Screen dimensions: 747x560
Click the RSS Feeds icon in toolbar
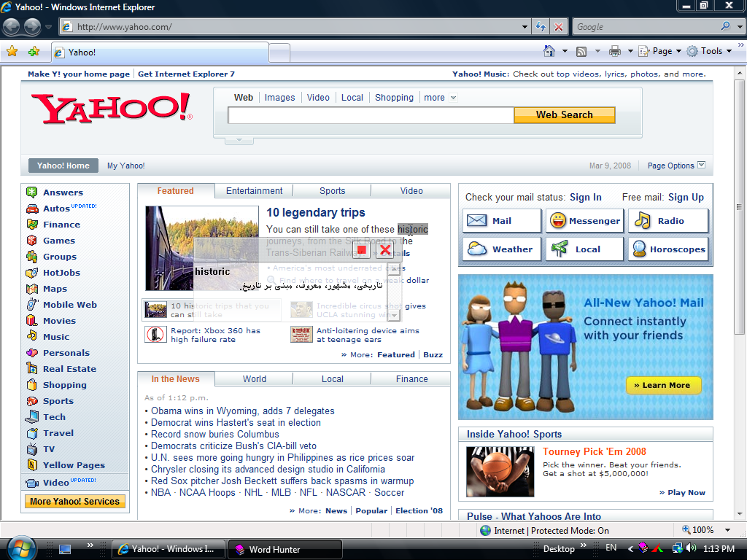point(581,52)
